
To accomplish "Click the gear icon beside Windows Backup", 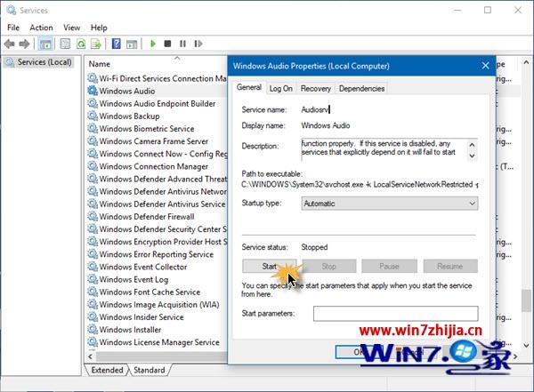I will (93, 116).
